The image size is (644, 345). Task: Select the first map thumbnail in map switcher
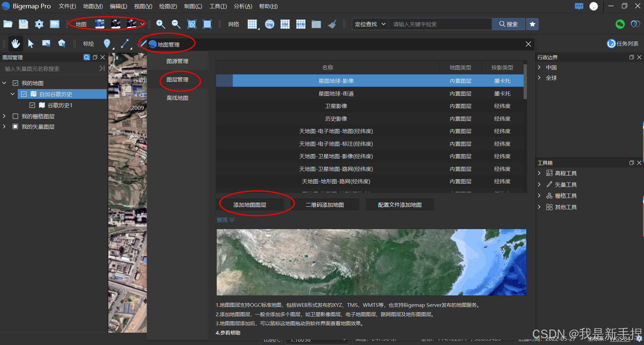100,24
